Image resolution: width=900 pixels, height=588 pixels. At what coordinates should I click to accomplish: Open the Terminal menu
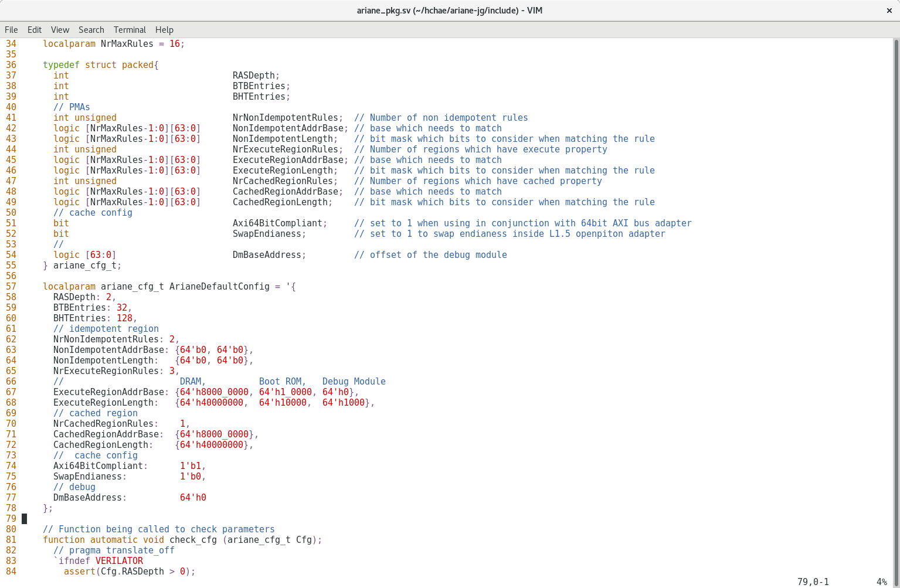pyautogui.click(x=130, y=30)
